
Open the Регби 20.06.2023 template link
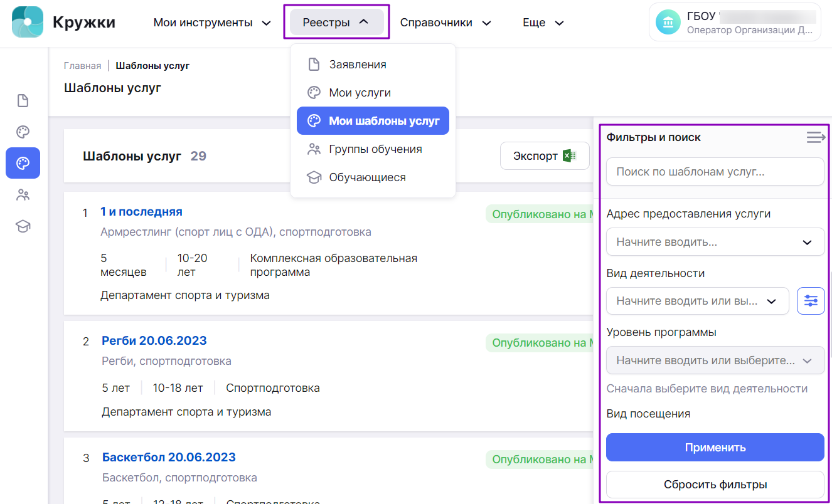(154, 341)
